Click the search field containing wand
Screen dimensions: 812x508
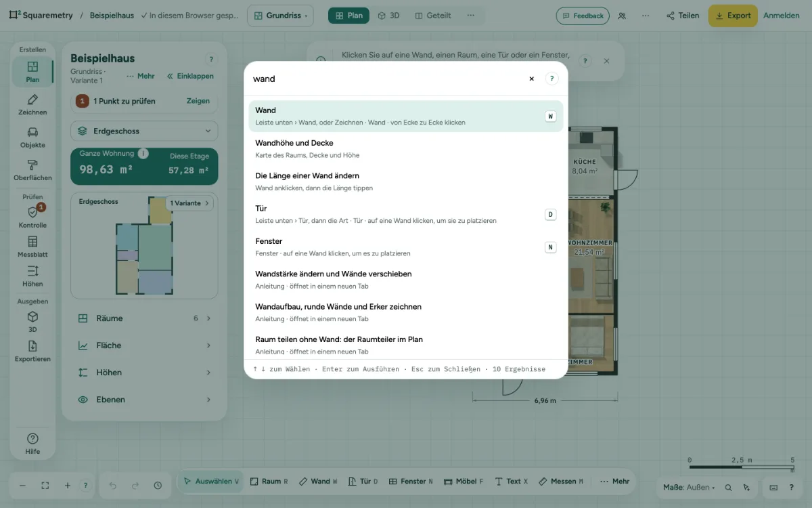point(386,79)
